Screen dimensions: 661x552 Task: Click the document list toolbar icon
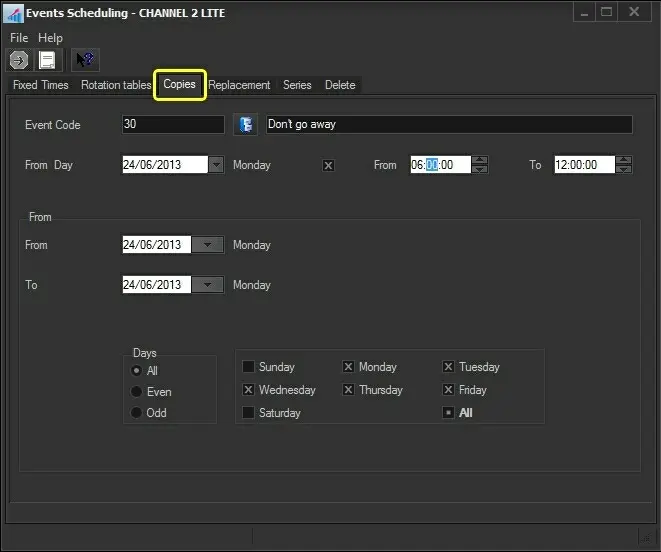(x=46, y=60)
